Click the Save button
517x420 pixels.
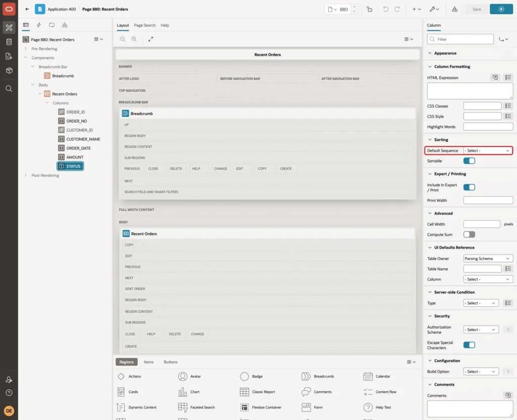pos(477,9)
